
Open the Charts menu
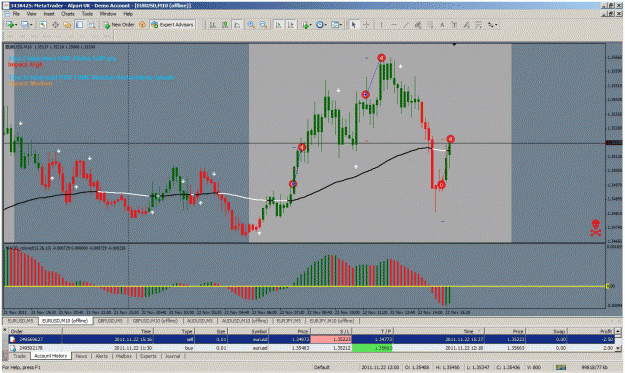click(68, 14)
